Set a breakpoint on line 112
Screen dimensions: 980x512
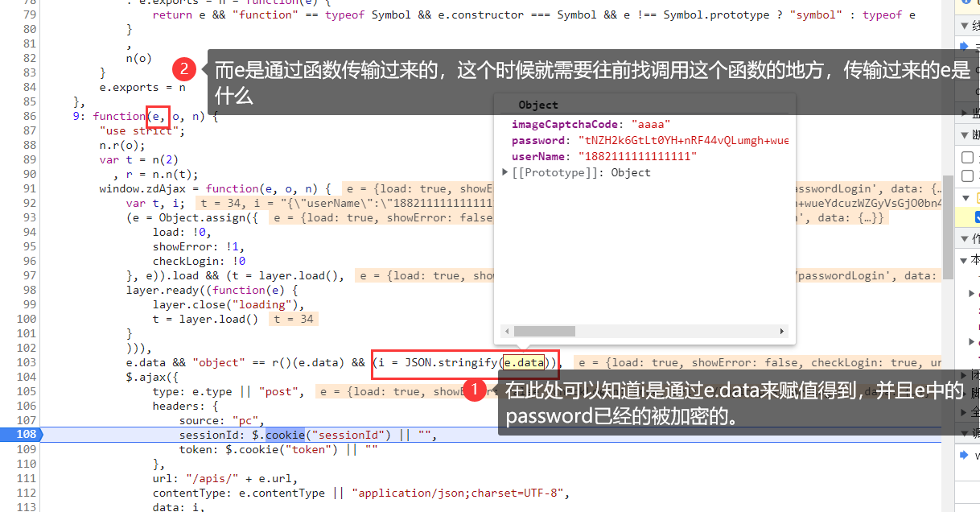pyautogui.click(x=26, y=493)
